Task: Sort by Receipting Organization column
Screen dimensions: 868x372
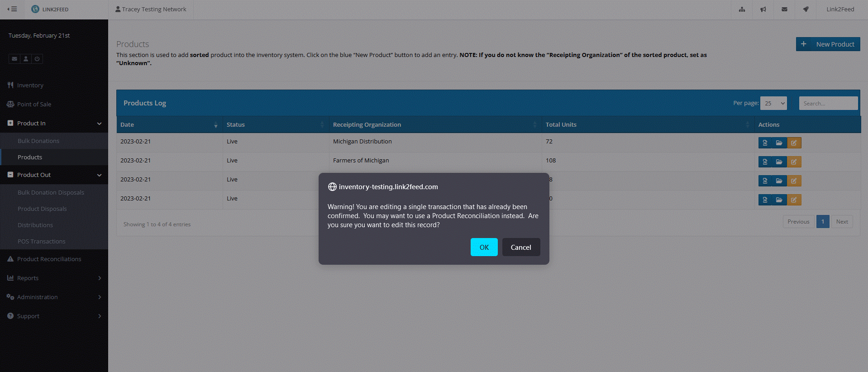Action: (x=435, y=124)
